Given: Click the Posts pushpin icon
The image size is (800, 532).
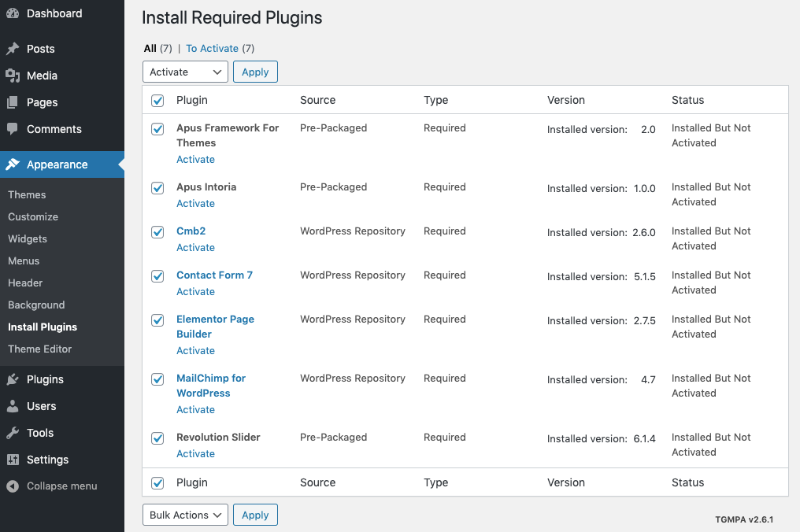Looking at the screenshot, I should [x=13, y=49].
